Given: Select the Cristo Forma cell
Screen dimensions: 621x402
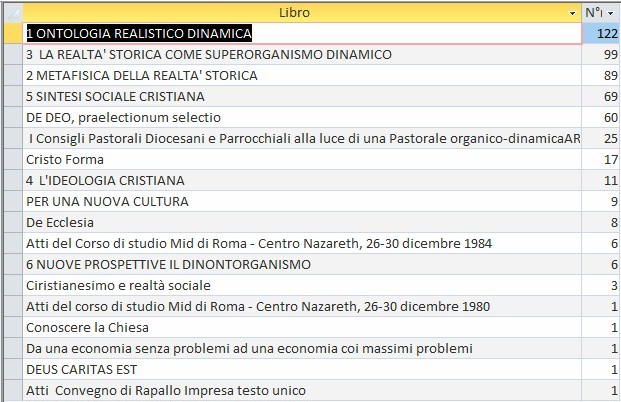Looking at the screenshot, I should tap(302, 159).
